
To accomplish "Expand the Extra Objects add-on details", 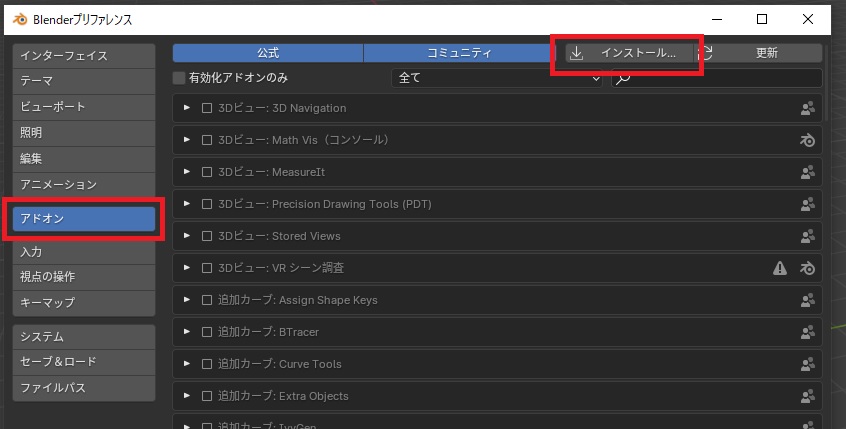I will pyautogui.click(x=187, y=396).
